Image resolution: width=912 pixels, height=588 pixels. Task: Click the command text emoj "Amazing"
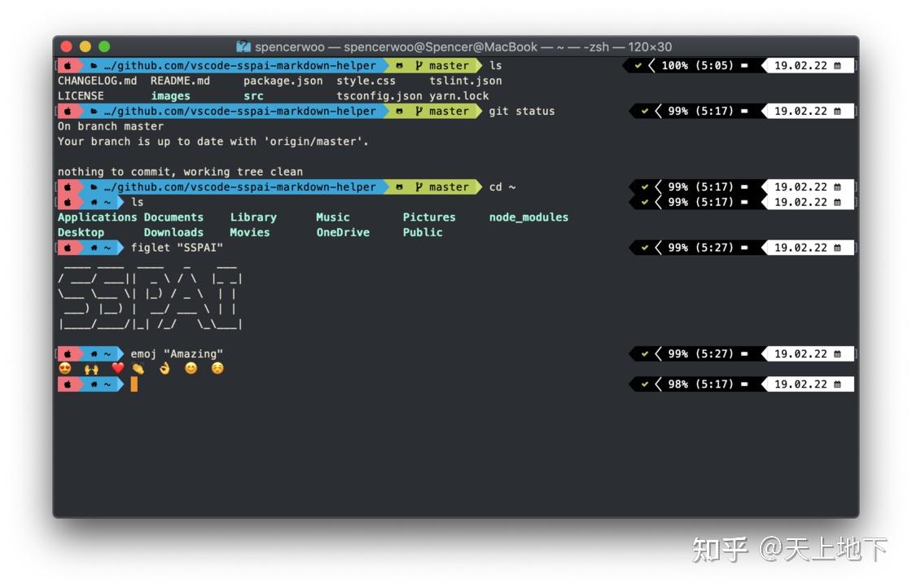tap(177, 354)
